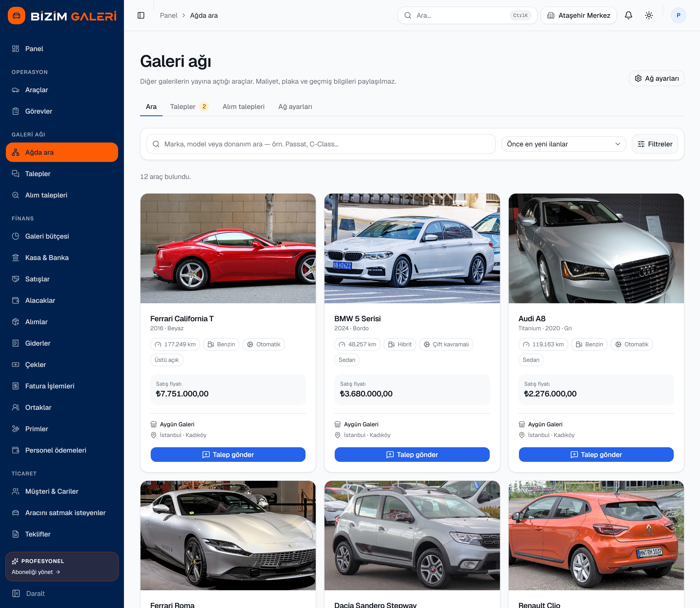Viewport: 700px width, 608px height.
Task: Send request for Audi A8
Action: pyautogui.click(x=596, y=455)
